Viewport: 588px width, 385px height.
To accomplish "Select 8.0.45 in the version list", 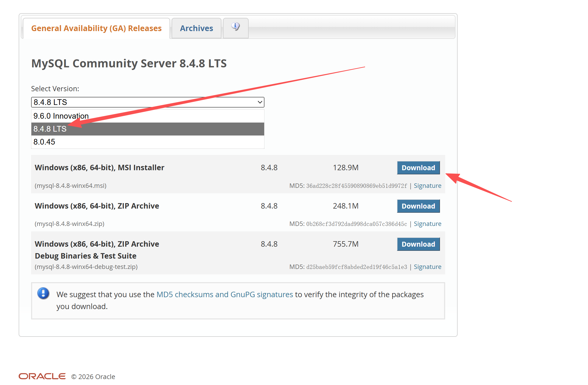I will click(x=44, y=142).
